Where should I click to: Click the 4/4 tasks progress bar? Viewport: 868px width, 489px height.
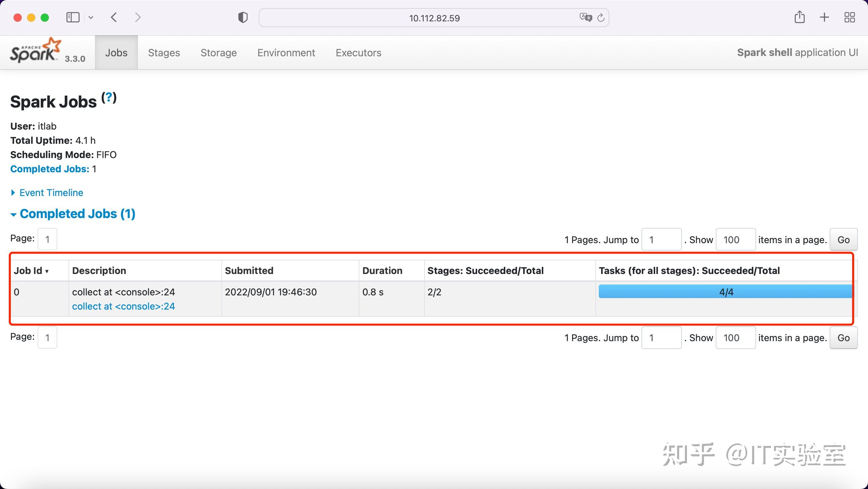pyautogui.click(x=726, y=292)
